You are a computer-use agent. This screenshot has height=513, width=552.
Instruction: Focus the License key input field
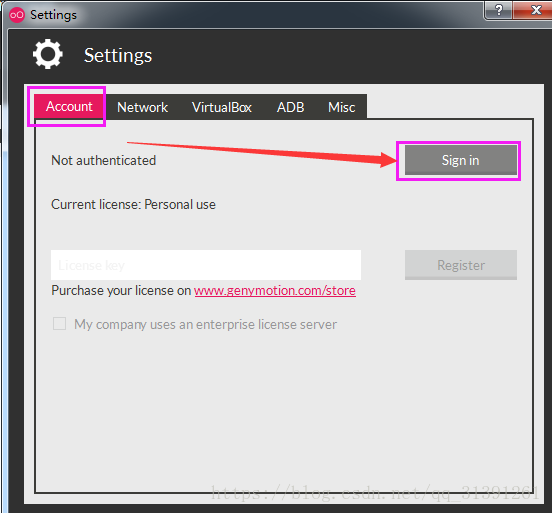point(206,265)
